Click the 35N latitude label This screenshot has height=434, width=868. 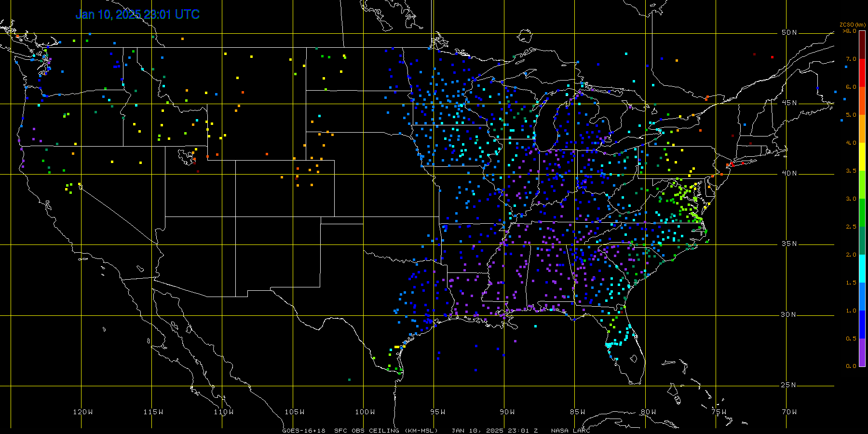(x=789, y=244)
